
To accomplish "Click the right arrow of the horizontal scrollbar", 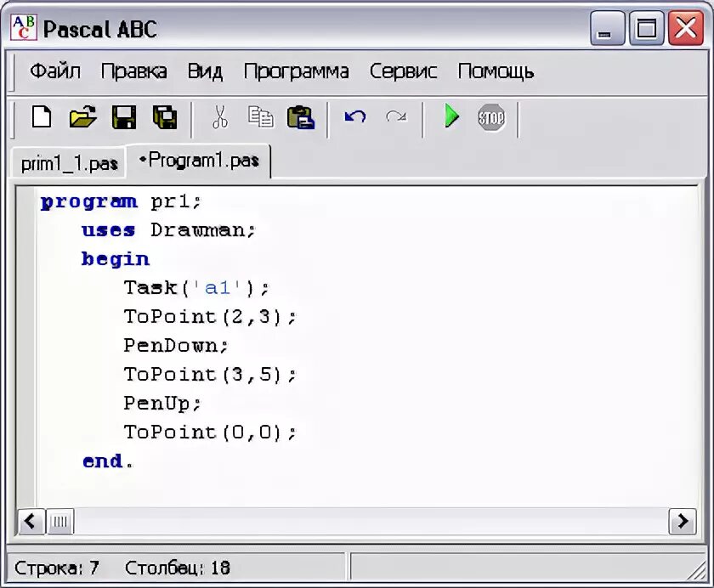I will tap(682, 521).
